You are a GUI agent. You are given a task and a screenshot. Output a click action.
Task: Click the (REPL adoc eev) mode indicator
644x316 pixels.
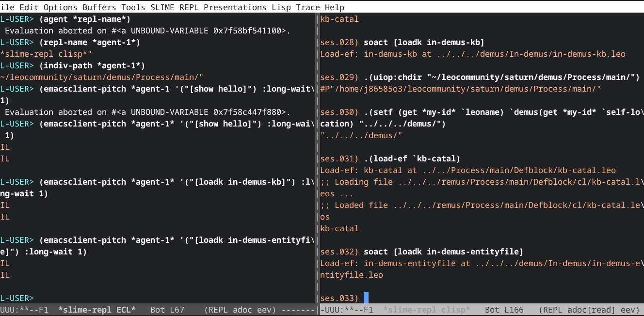[240, 310]
